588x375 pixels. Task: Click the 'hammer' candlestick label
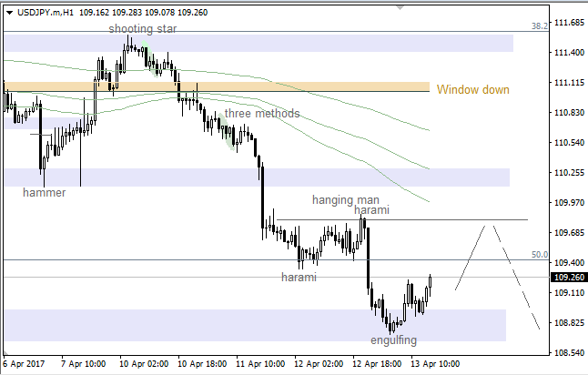click(x=44, y=193)
